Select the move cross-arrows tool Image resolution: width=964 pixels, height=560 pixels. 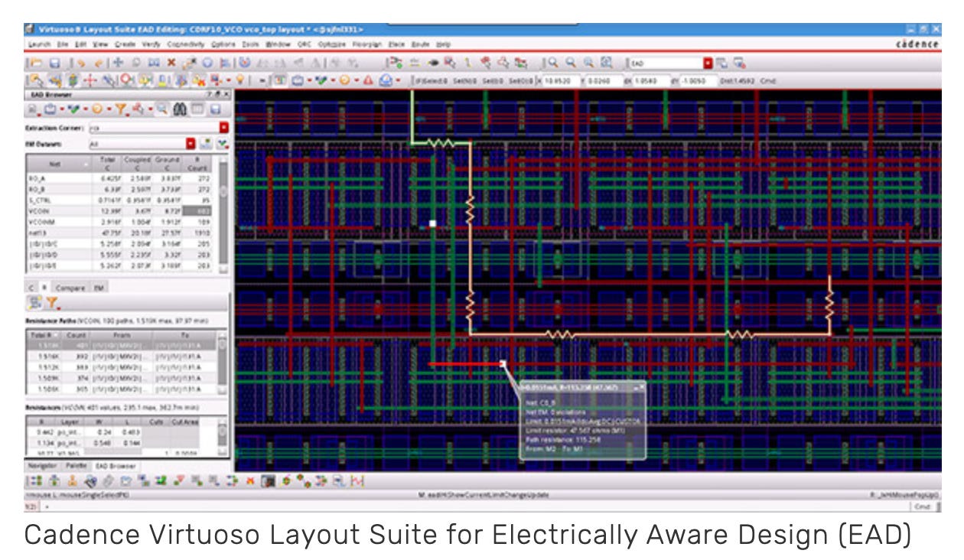point(119,63)
